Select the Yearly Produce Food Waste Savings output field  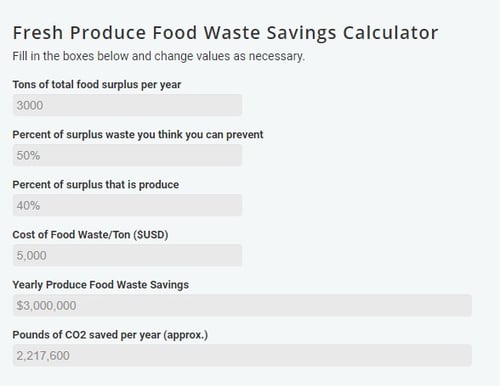pos(242,305)
